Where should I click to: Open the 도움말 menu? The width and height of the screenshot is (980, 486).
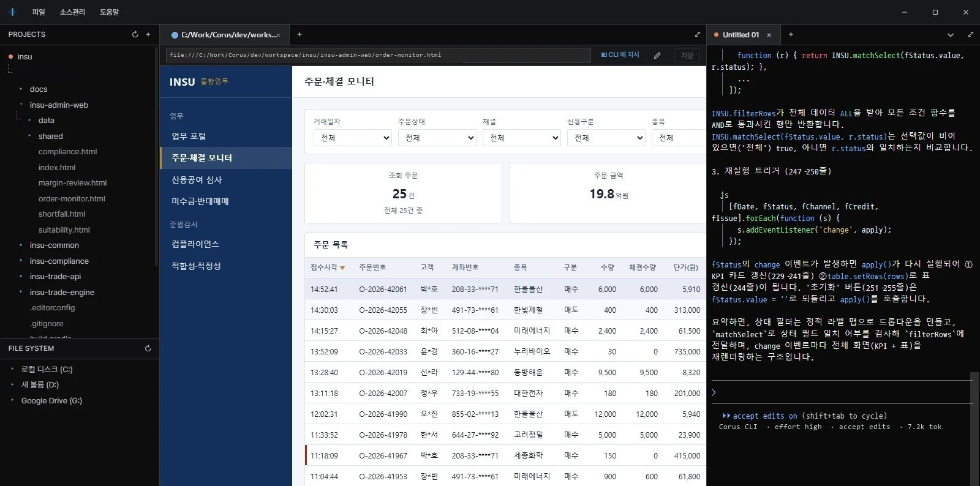coord(110,12)
